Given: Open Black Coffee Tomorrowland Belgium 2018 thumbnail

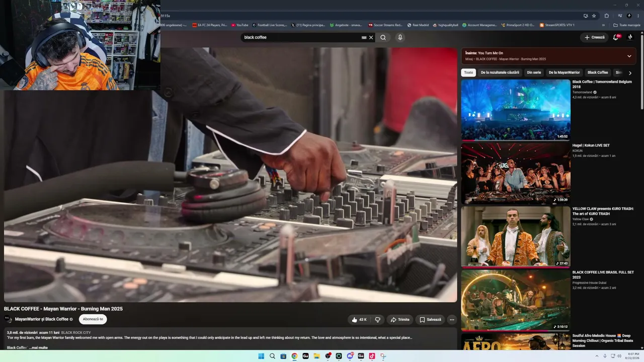Looking at the screenshot, I should 516,110.
